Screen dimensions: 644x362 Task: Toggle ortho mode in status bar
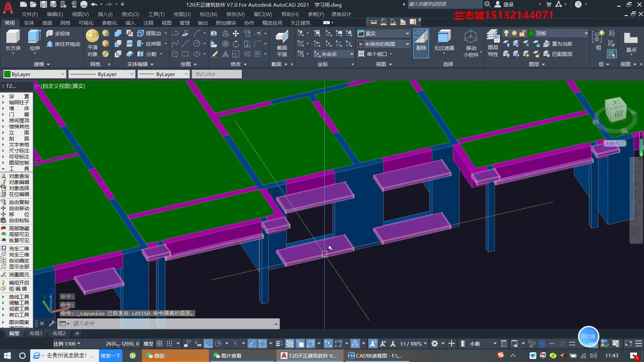pyautogui.click(x=208, y=344)
